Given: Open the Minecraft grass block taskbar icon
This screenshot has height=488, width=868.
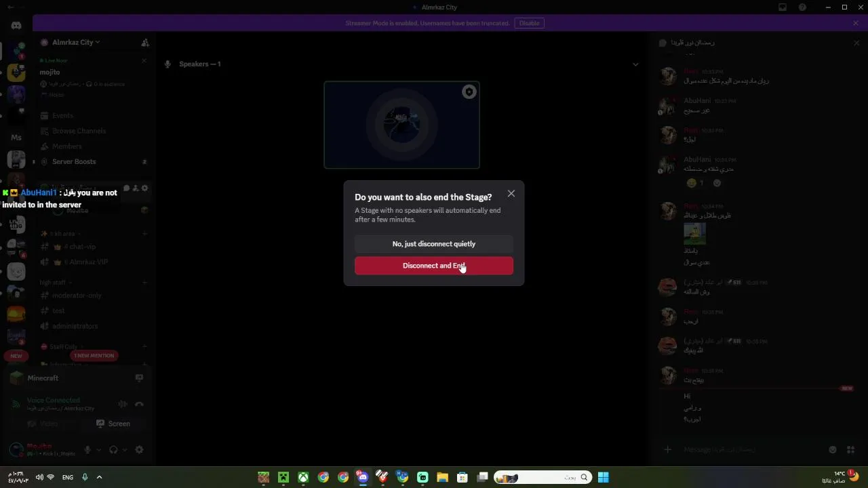Looking at the screenshot, I should coord(264,478).
